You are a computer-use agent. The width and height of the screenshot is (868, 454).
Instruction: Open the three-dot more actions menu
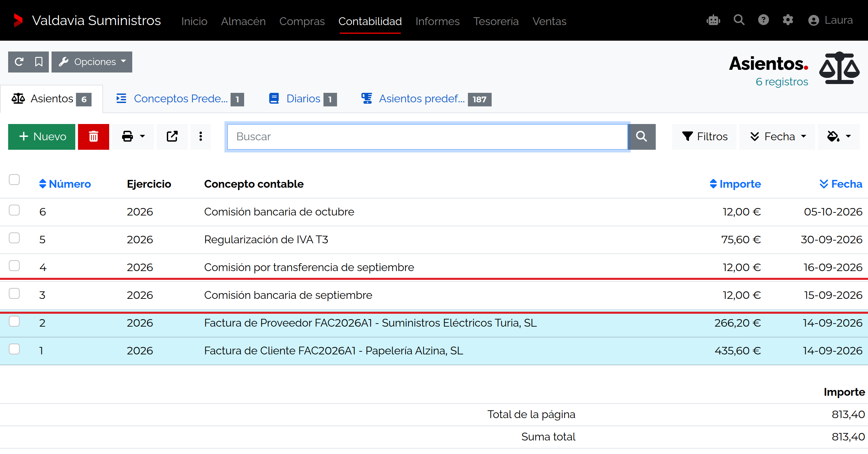(x=201, y=137)
